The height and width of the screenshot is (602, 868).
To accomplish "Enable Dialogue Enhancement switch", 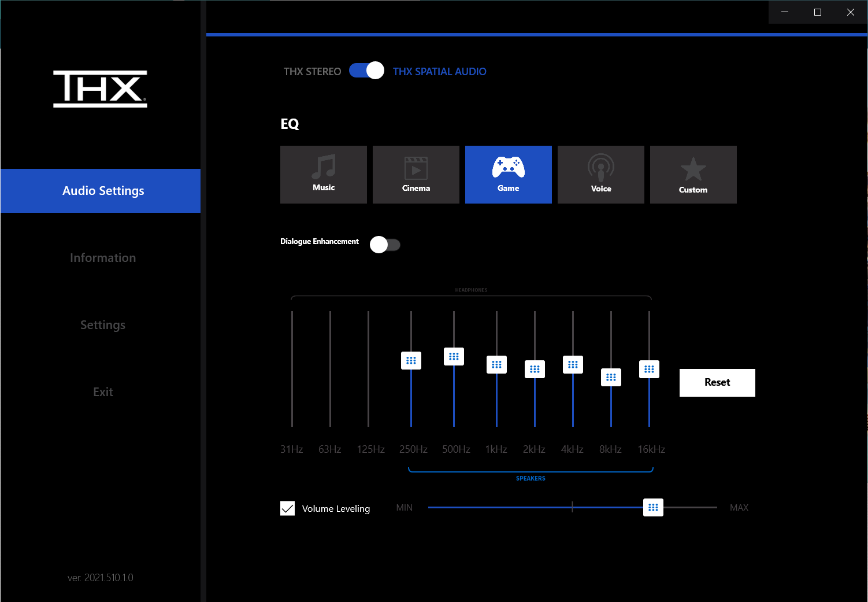I will (x=385, y=245).
